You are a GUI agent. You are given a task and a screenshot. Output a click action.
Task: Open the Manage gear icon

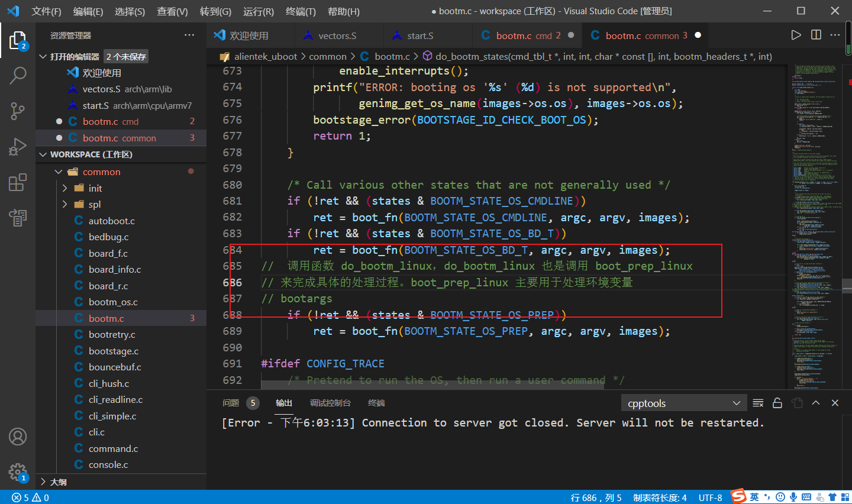pyautogui.click(x=18, y=472)
